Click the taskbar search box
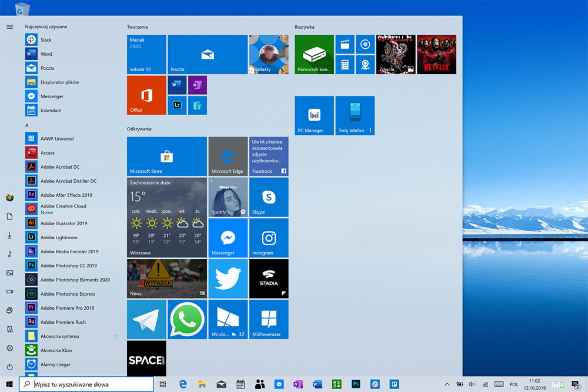Viewport: 588px width, 392px height. click(86, 384)
